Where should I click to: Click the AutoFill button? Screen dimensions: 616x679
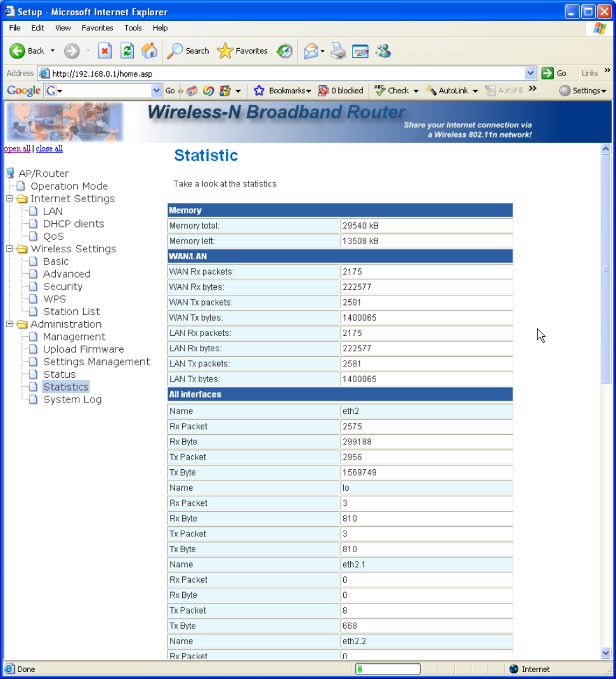(504, 91)
